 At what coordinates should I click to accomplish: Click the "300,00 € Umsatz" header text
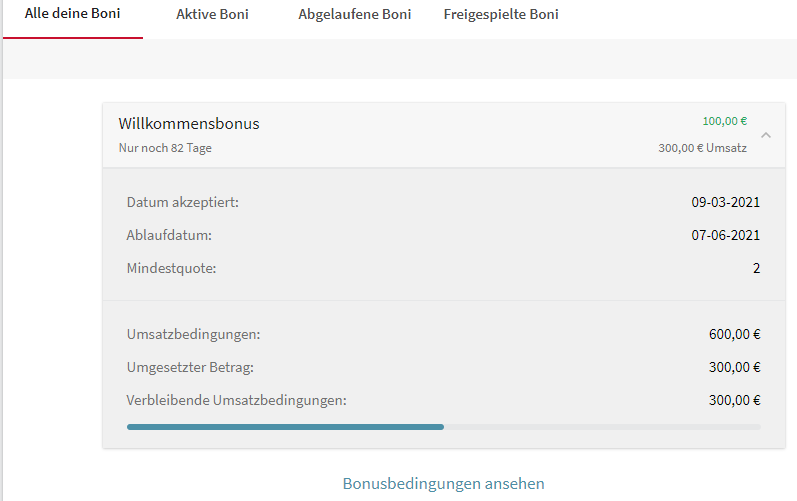point(702,148)
